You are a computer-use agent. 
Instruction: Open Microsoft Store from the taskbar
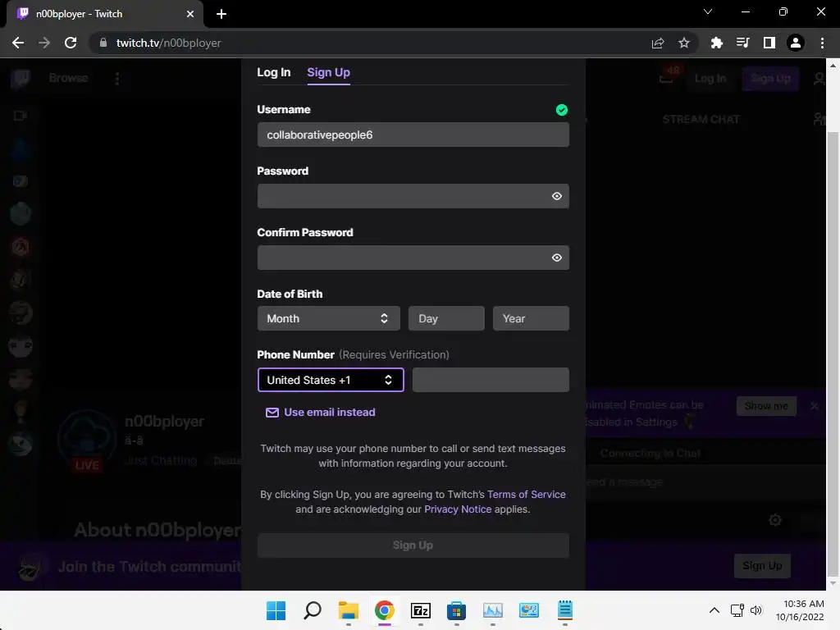[456, 610]
